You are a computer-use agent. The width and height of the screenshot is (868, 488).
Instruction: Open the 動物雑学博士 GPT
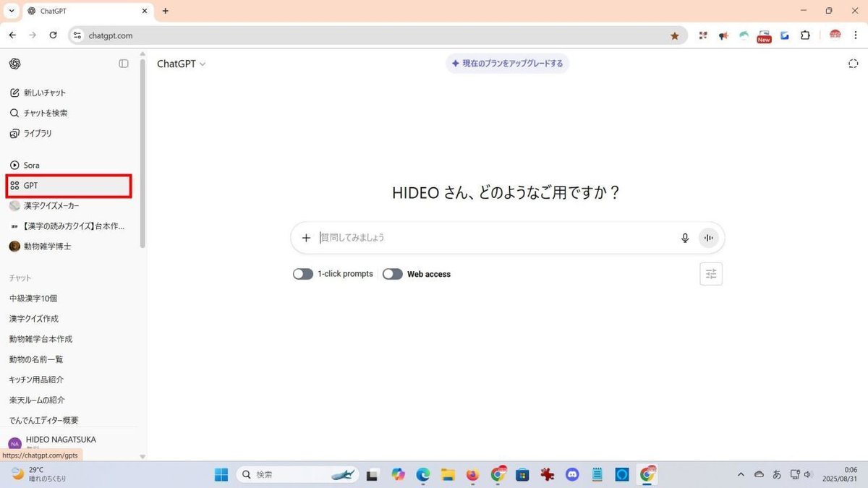point(47,246)
